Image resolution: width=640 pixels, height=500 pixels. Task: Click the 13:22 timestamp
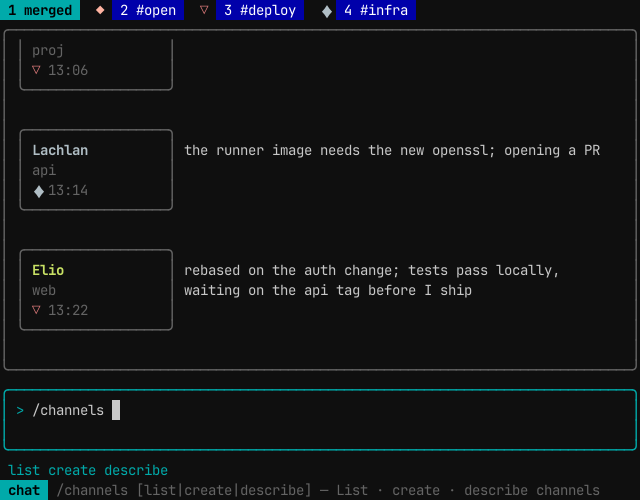(x=68, y=310)
